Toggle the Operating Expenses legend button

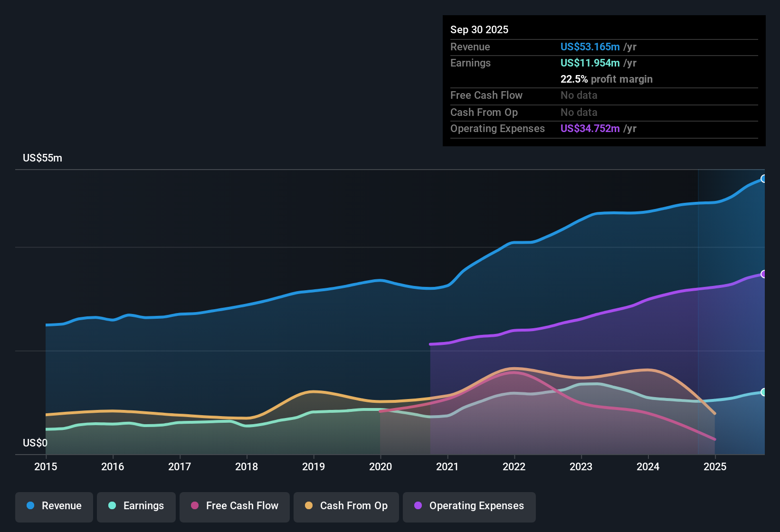click(x=469, y=507)
